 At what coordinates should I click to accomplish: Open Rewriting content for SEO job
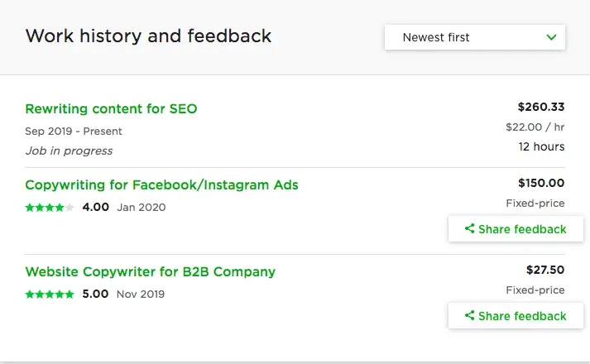111,108
